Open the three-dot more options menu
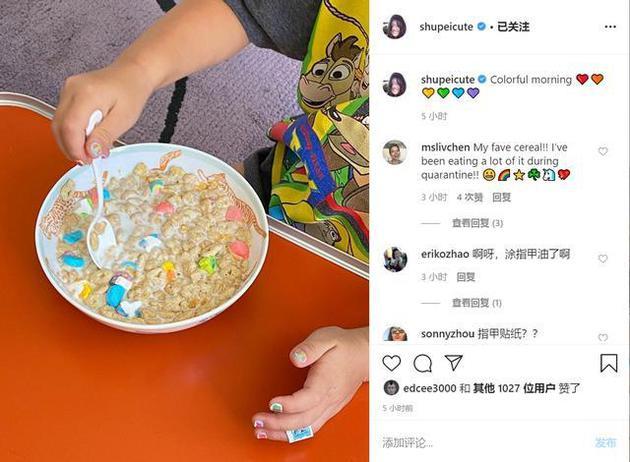This screenshot has height=462, width=630. (x=610, y=27)
